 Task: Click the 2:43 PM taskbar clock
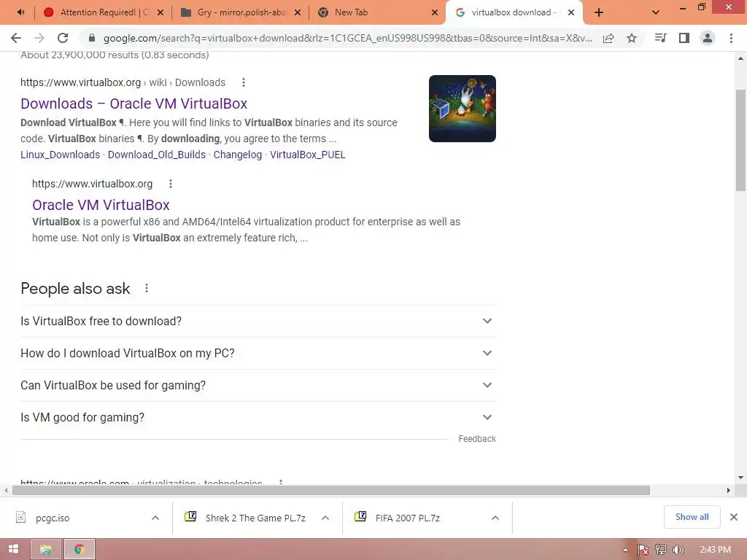(x=715, y=550)
